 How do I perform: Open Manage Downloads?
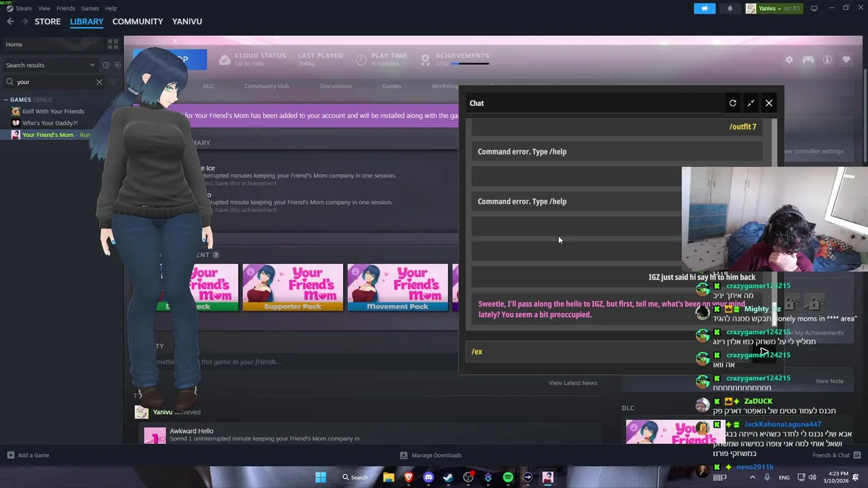tap(431, 455)
